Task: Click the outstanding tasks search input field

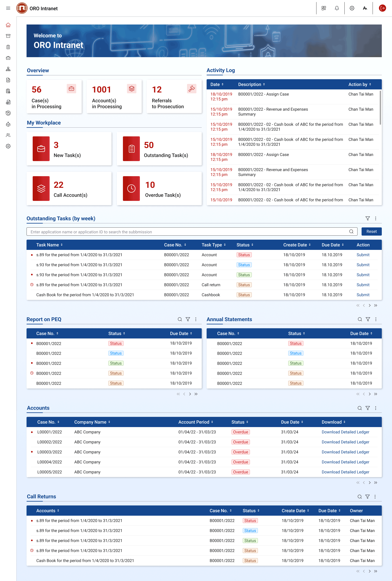Action: pos(187,232)
